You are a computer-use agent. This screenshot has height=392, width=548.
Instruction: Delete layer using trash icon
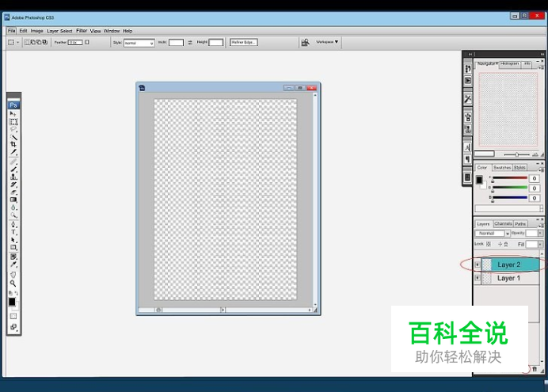point(535,369)
